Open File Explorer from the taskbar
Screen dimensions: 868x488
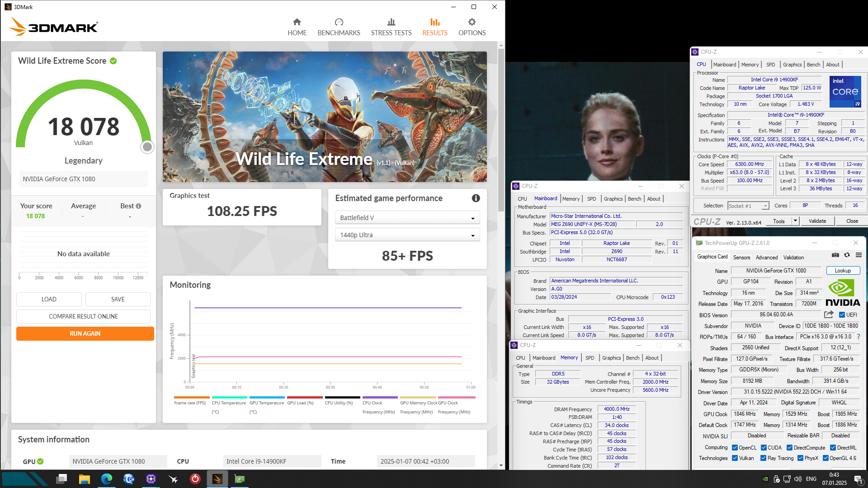point(84,479)
